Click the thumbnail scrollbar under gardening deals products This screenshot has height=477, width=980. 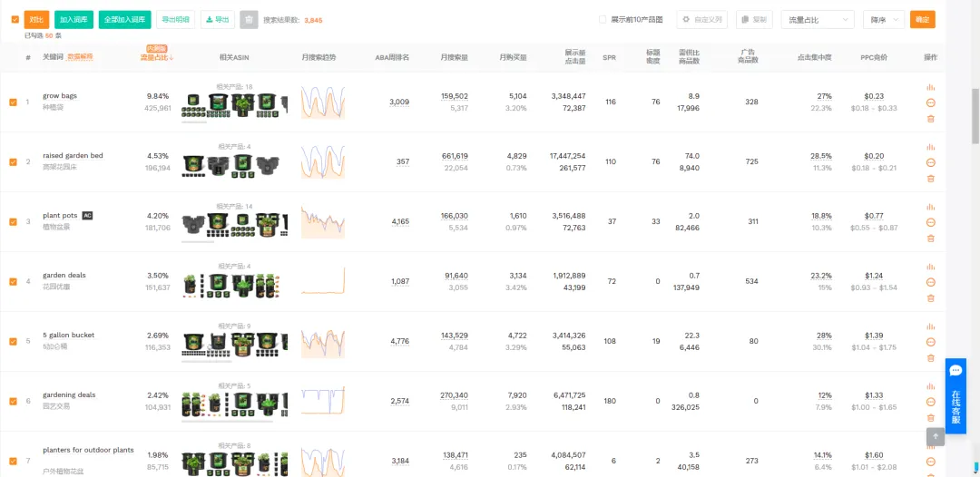pyautogui.click(x=227, y=421)
